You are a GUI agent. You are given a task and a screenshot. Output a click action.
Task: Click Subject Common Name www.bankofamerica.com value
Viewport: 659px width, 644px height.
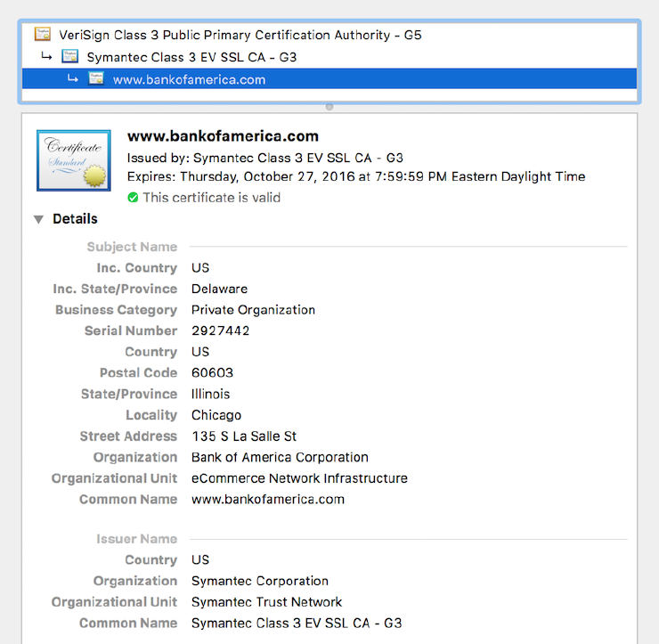[x=268, y=500]
